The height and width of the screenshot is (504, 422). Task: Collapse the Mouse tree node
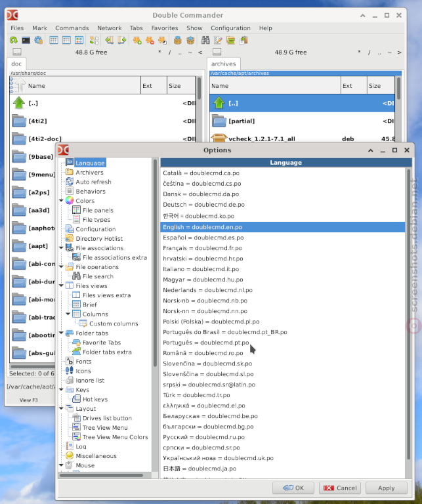click(x=62, y=465)
